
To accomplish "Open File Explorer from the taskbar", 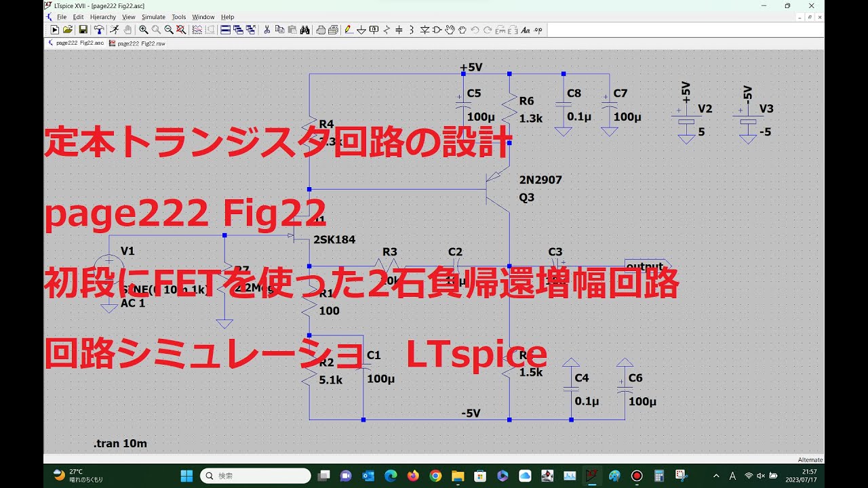I will click(x=458, y=476).
